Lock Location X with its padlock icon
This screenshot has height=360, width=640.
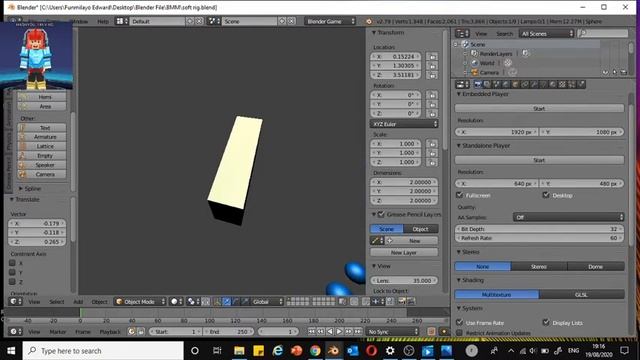click(x=432, y=56)
